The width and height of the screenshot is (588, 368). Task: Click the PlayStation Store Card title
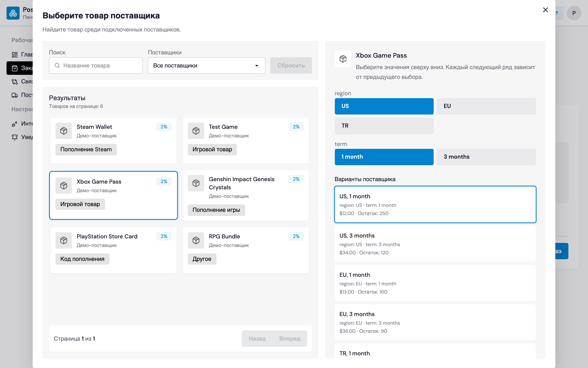point(107,236)
